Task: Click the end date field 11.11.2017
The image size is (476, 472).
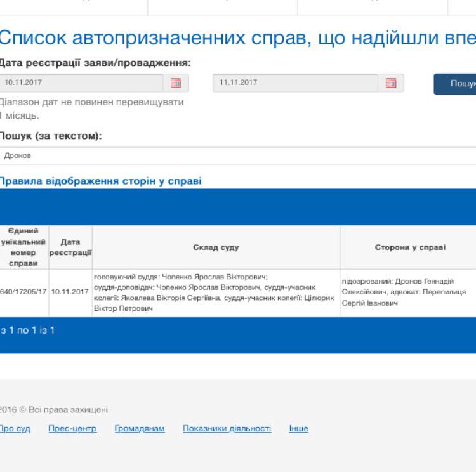Action: (x=295, y=82)
